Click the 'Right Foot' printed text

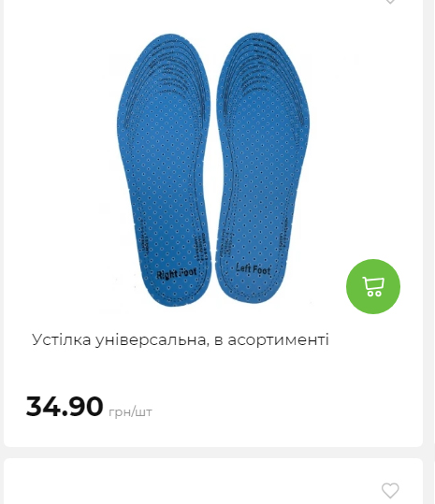177,274
